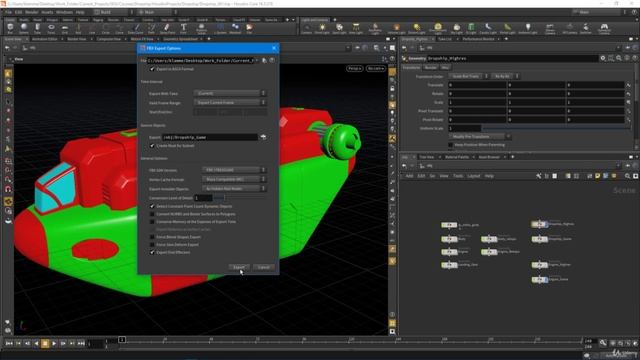Screen dimensions: 640x360
Task: Open the Valid Frame Range dropdown
Action: 230,102
